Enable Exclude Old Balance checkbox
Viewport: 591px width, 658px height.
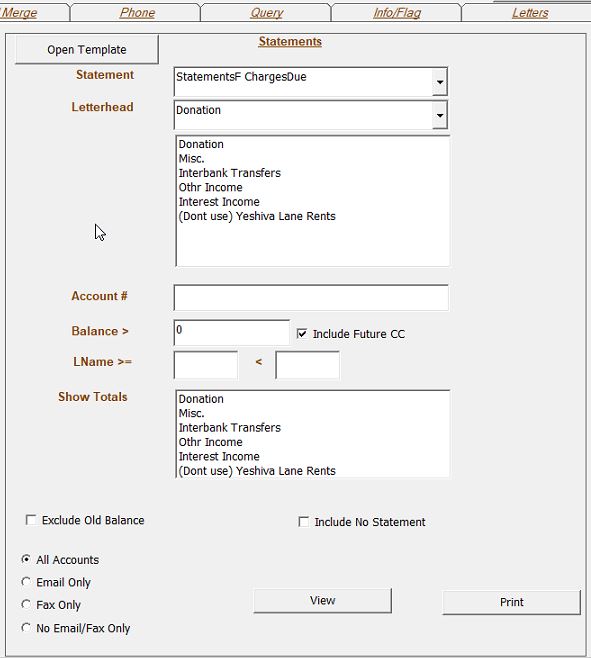click(x=31, y=520)
